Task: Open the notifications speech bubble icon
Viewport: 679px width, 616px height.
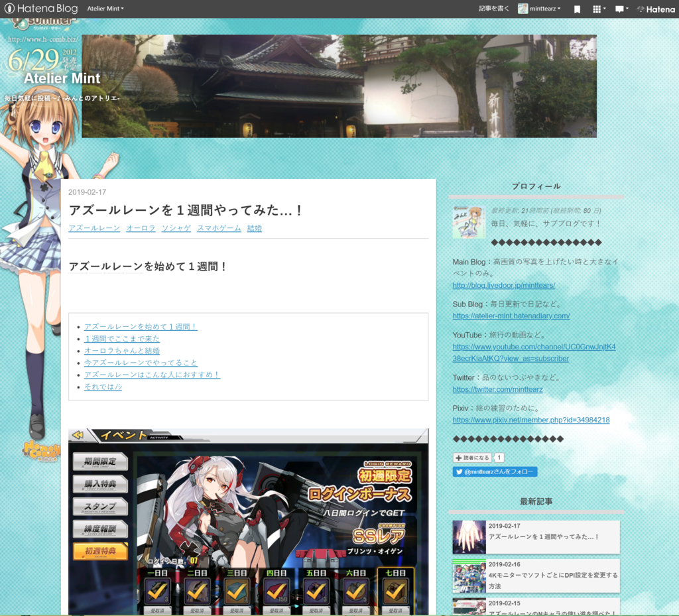Action: pos(621,9)
